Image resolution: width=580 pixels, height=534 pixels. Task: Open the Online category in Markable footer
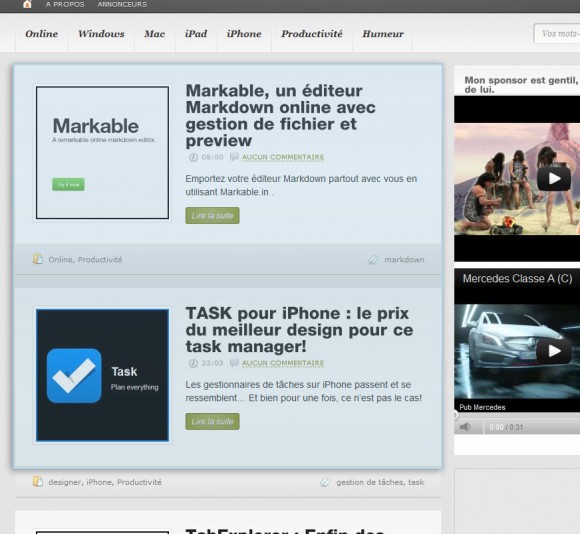coord(60,260)
